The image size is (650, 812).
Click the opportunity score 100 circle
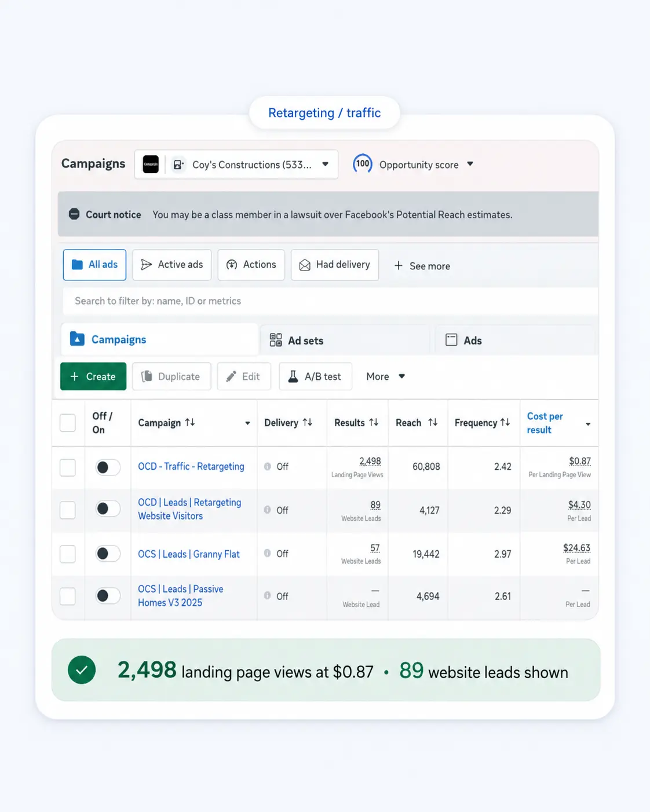pos(363,164)
